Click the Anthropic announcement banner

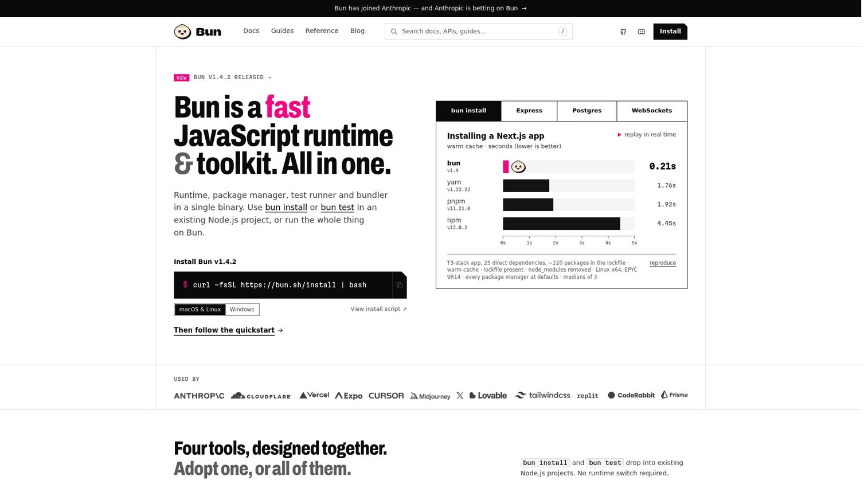pyautogui.click(x=431, y=9)
